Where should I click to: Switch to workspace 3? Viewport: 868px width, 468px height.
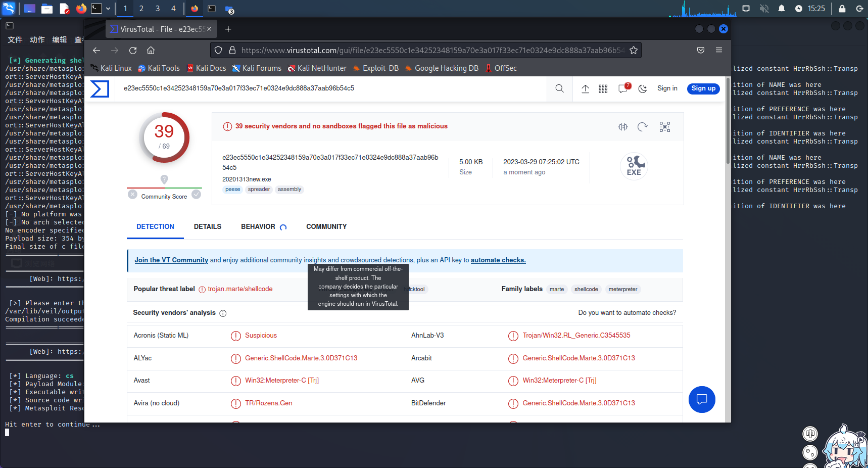[158, 9]
